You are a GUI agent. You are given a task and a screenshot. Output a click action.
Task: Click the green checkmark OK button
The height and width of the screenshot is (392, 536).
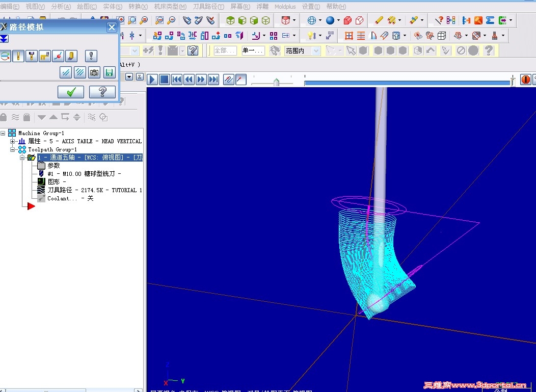[x=71, y=92]
